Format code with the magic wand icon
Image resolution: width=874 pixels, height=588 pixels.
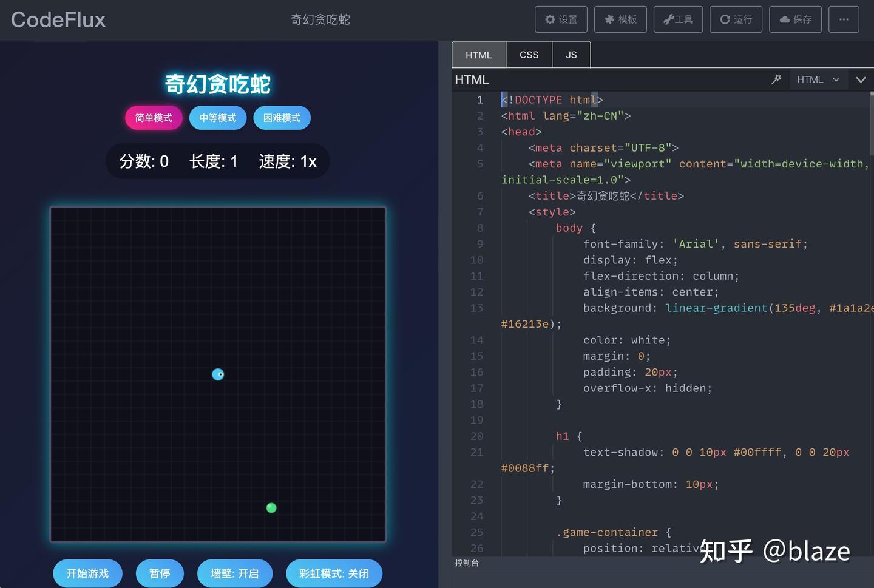pos(776,79)
